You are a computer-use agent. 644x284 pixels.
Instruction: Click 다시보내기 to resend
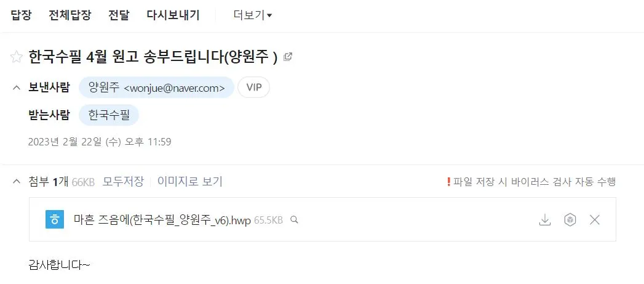(x=173, y=15)
